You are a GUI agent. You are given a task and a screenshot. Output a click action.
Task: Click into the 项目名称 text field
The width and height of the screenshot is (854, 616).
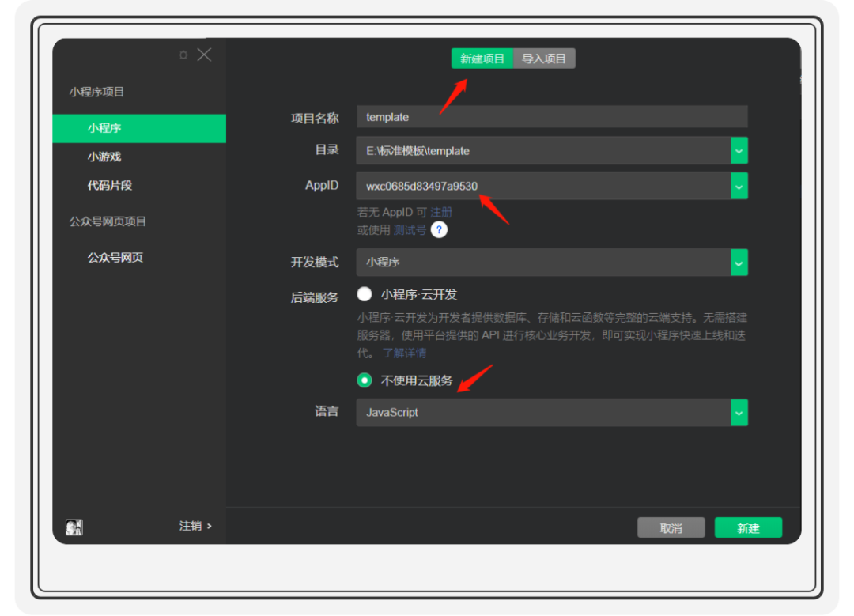[551, 117]
